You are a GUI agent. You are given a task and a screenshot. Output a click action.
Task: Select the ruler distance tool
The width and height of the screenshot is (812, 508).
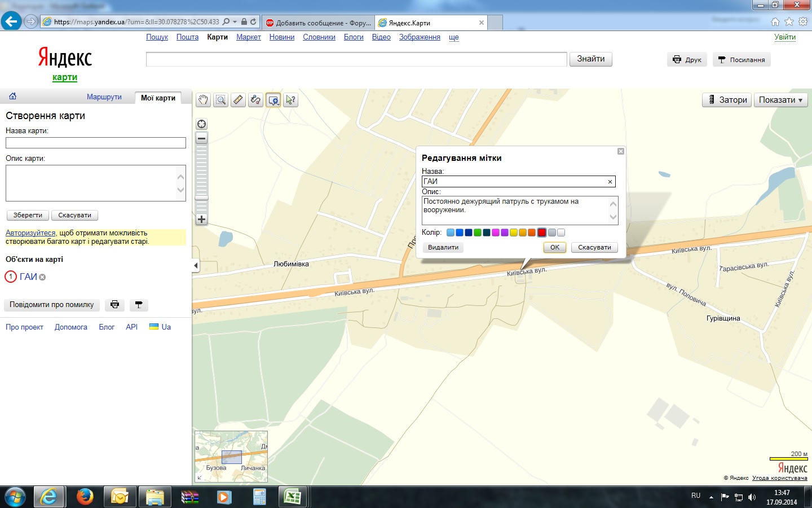click(238, 100)
